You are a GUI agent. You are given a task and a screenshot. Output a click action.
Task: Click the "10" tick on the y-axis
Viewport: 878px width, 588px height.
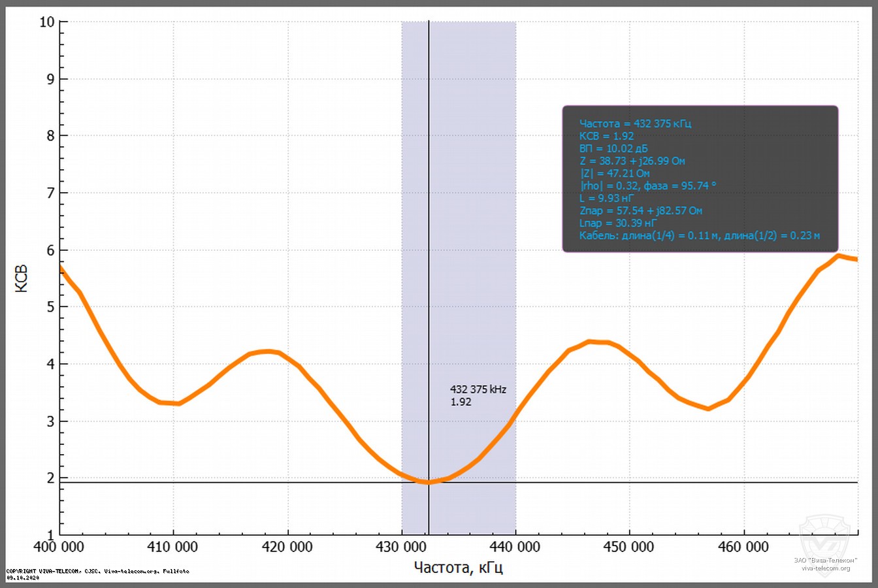(x=47, y=22)
